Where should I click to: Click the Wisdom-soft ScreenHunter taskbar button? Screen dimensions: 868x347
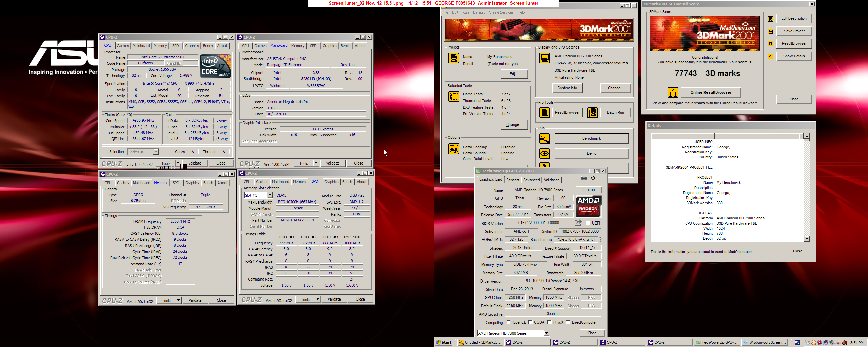[x=764, y=342]
